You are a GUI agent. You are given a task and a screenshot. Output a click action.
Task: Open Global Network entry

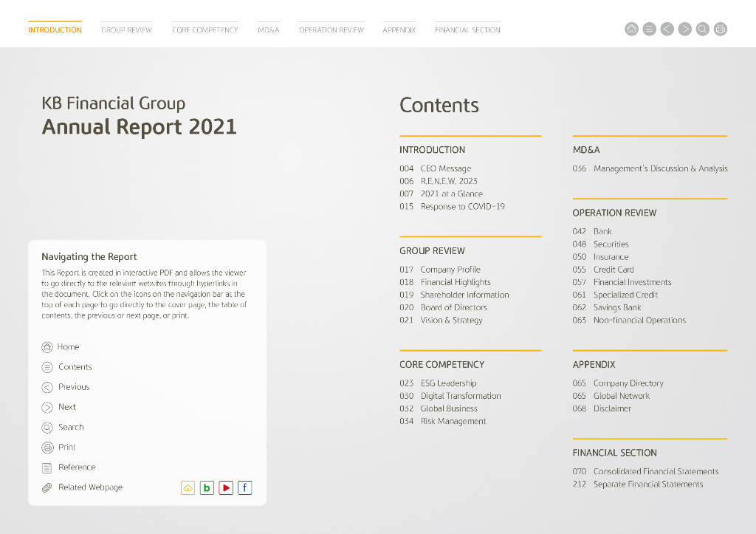pyautogui.click(x=611, y=396)
